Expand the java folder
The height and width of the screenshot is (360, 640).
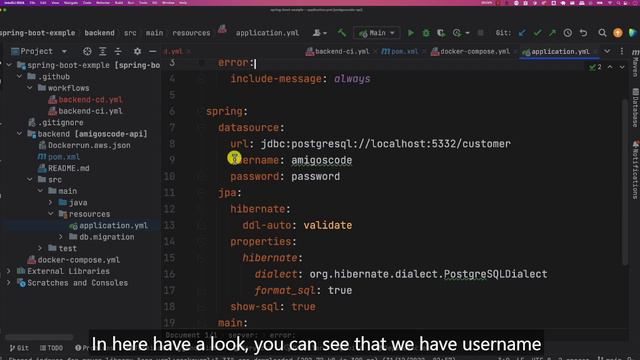click(51, 202)
